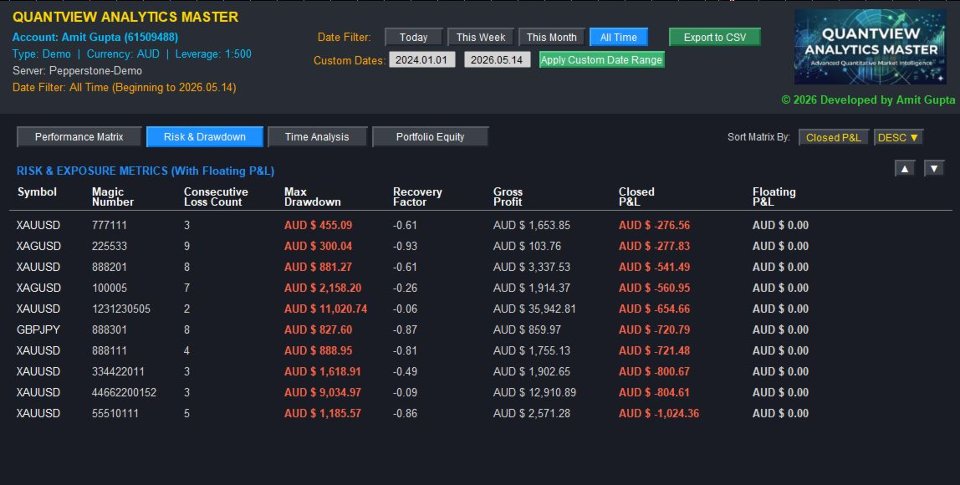The width and height of the screenshot is (960, 485).
Task: Click the Symbol column header
Action: [x=37, y=192]
